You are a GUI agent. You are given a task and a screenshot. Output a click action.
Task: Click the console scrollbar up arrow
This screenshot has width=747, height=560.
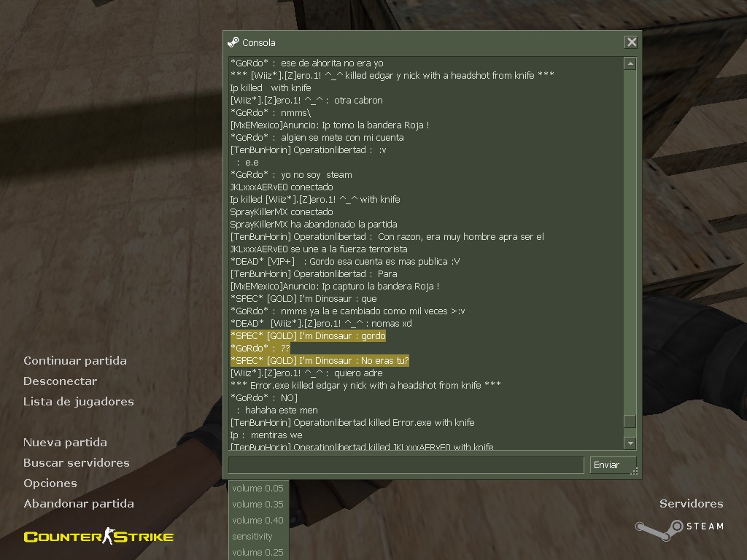(630, 63)
